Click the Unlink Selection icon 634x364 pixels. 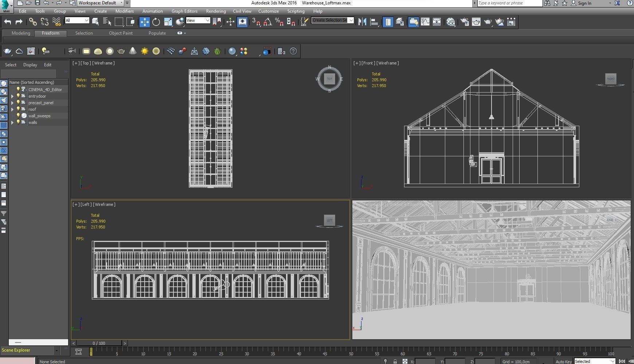(44, 22)
